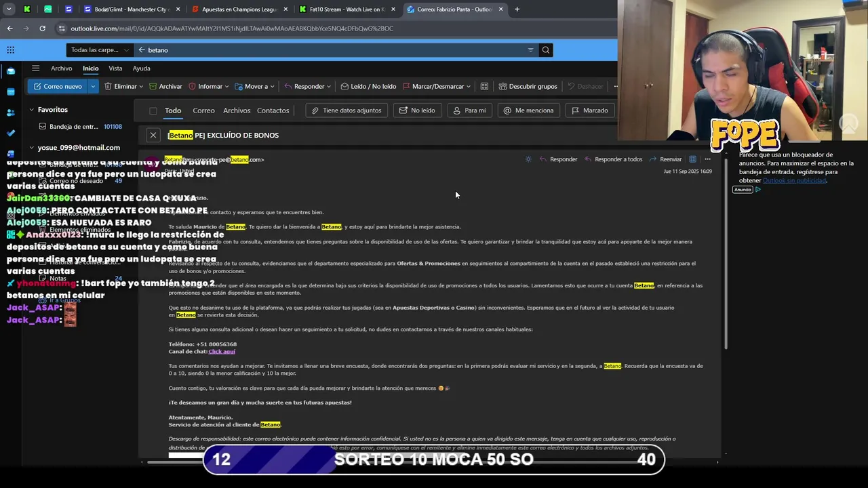This screenshot has width=868, height=488.
Task: Toggle the hamburger navigation pane button
Action: (x=35, y=68)
